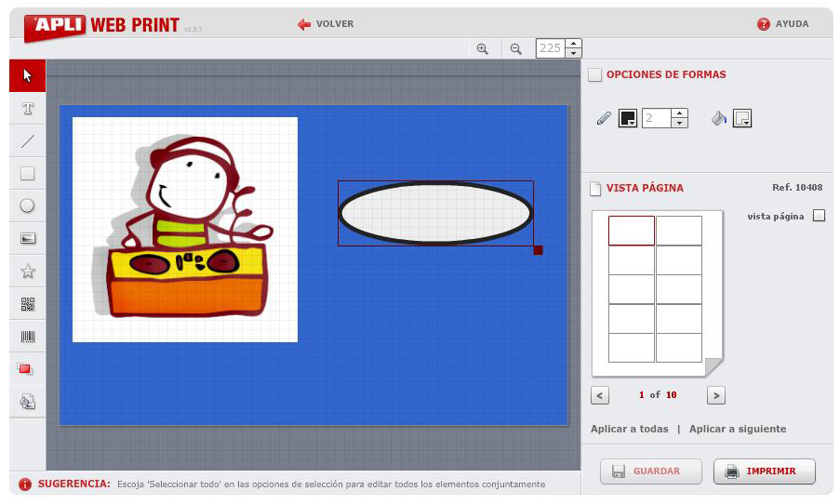Viewport: 840px width, 504px height.
Task: Click the GUARDAR save button
Action: (651, 471)
